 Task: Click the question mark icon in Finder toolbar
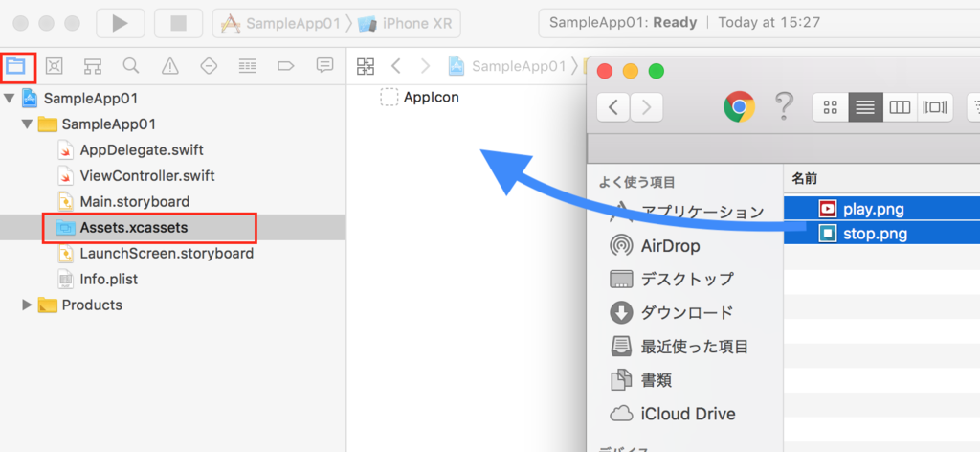point(783,107)
